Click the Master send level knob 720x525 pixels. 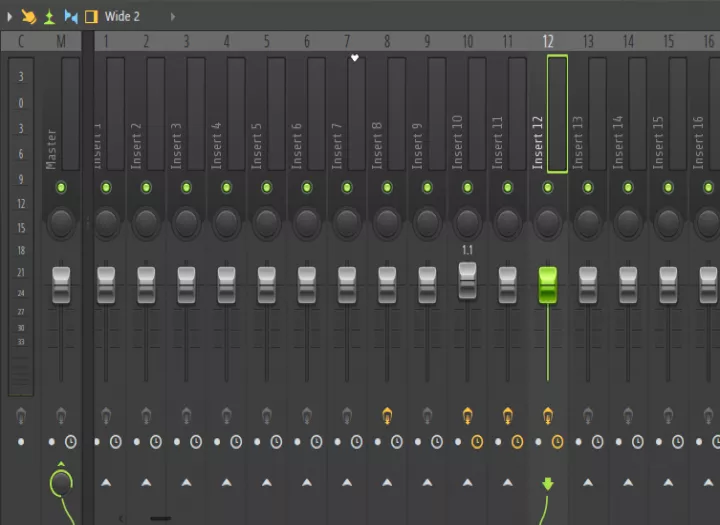61,483
